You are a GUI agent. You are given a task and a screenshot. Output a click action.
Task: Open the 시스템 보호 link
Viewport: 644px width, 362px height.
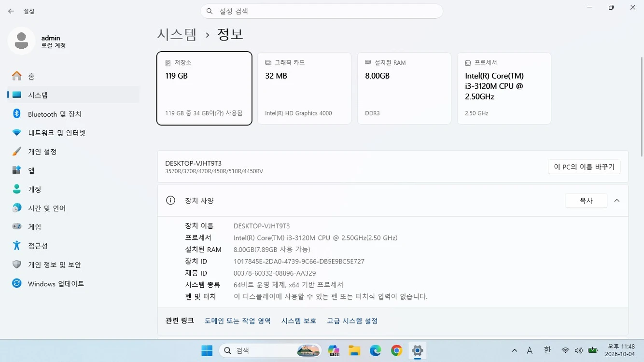[x=299, y=321]
